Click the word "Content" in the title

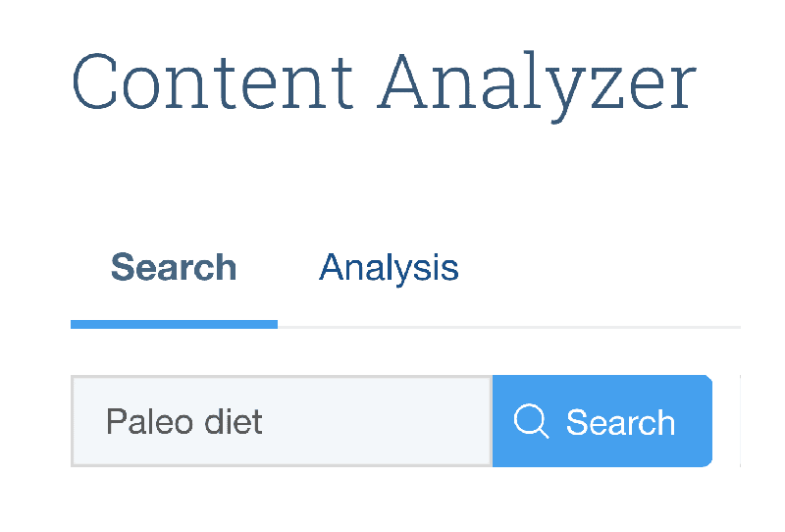[213, 81]
